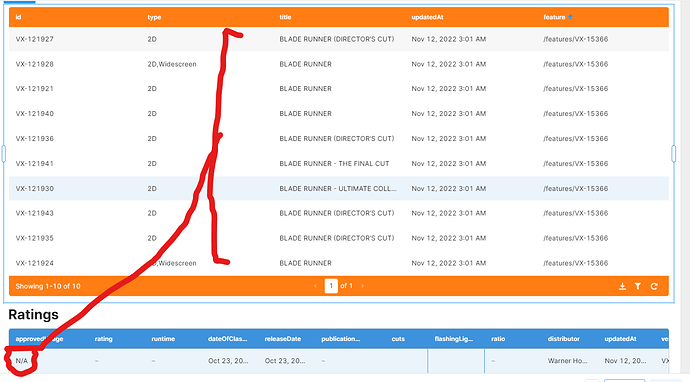Go to previous page using left chevron
Viewport: 690px width, 382px height.
316,286
